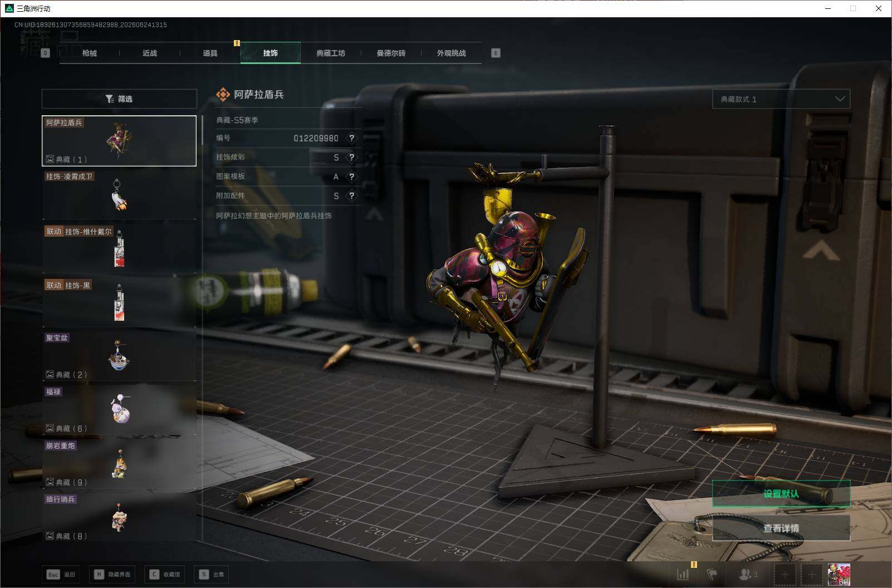Screen dimensions: 892x588
Task: Click the flag icon in bottom bar
Action: click(712, 574)
